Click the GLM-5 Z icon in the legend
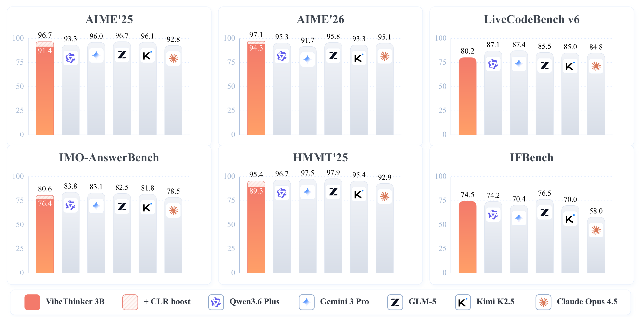 tap(395, 302)
